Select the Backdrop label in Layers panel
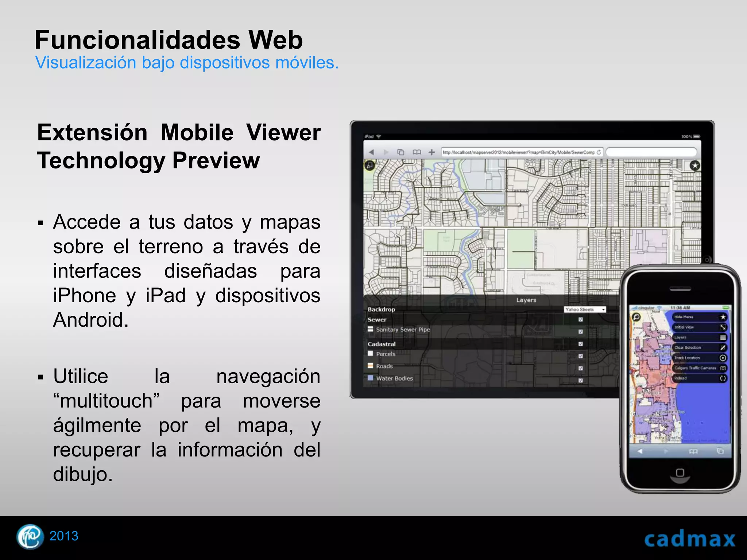This screenshot has width=747, height=560. pos(382,309)
